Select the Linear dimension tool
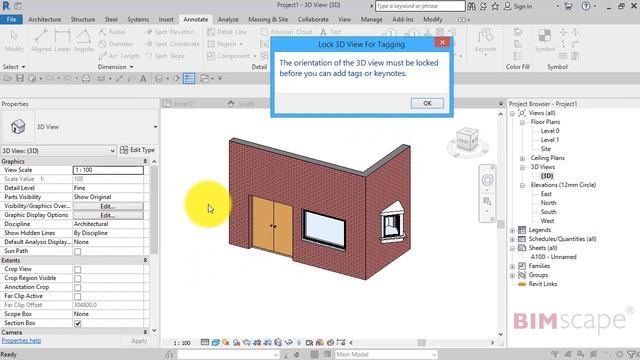This screenshot has width=640, height=360. pyautogui.click(x=62, y=40)
